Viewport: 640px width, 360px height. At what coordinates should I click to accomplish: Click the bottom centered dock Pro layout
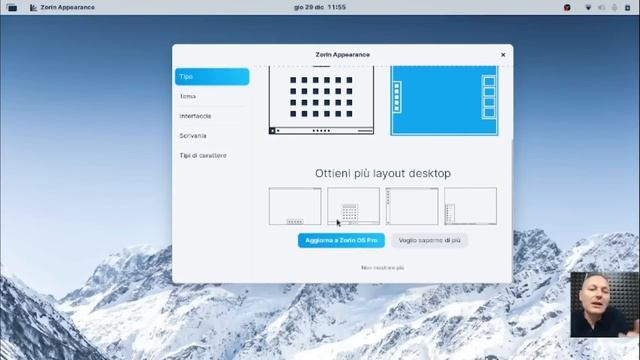pyautogui.click(x=295, y=206)
